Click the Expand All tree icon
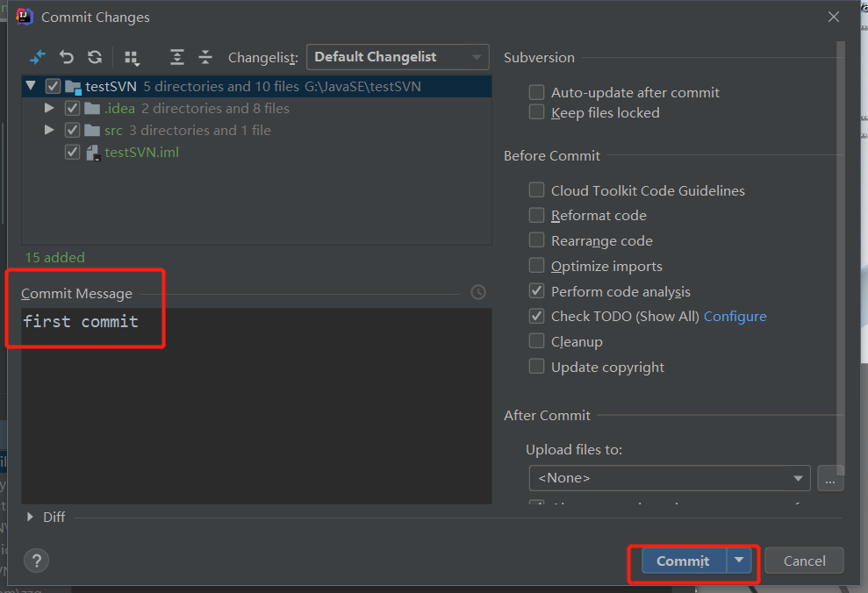Viewport: 868px width, 593px height. click(176, 57)
